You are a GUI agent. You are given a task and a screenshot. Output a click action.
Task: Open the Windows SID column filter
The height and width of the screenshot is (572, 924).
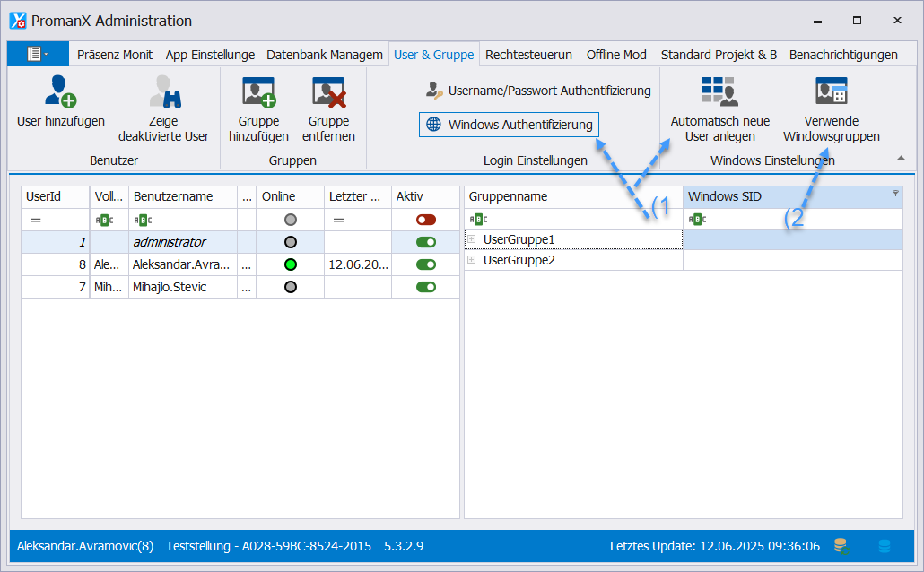(895, 194)
